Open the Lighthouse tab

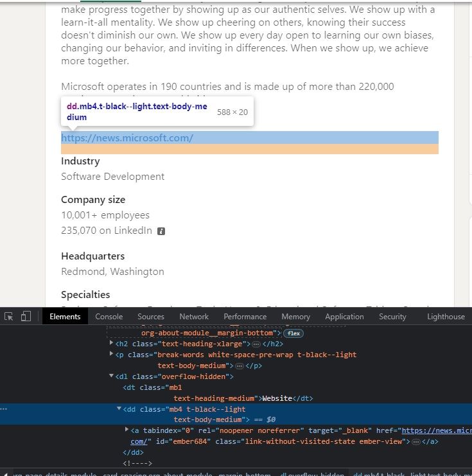[x=446, y=317]
